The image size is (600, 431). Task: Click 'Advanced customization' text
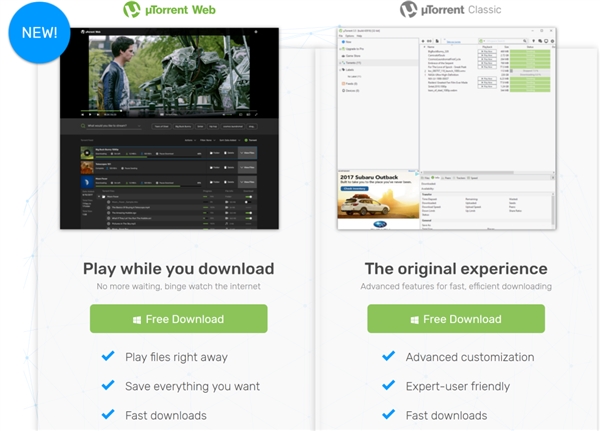(470, 357)
